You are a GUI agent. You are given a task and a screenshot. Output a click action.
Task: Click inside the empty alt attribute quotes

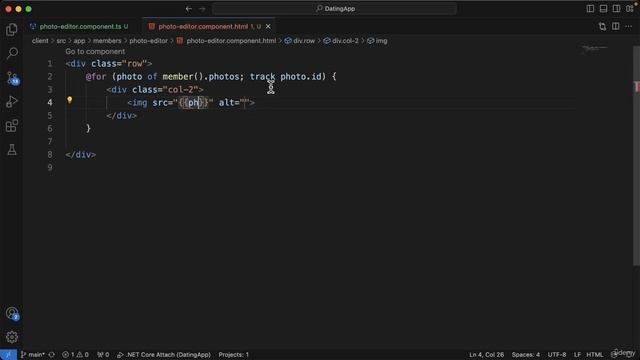coord(245,103)
